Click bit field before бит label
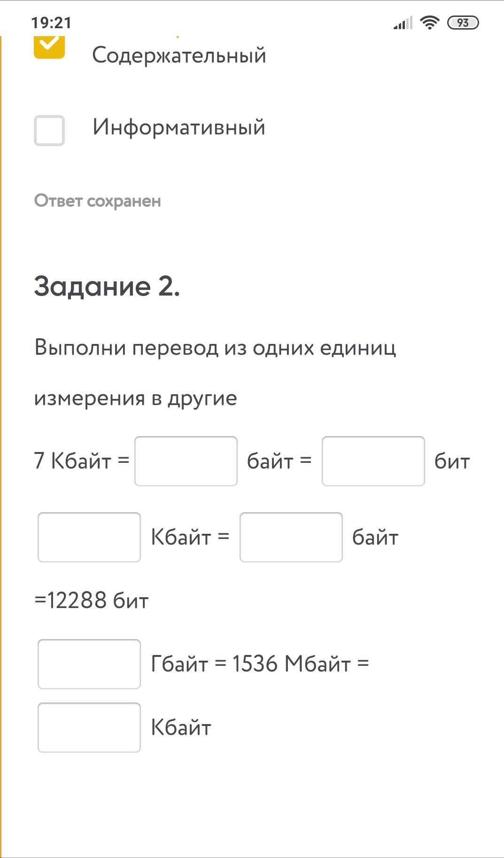The image size is (504, 858). (373, 461)
